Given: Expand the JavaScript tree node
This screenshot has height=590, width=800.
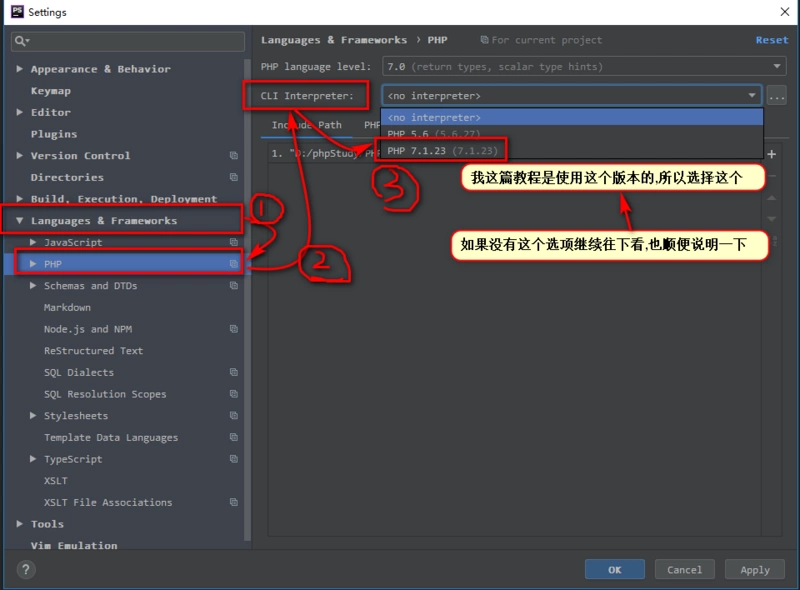Looking at the screenshot, I should pyautogui.click(x=33, y=243).
